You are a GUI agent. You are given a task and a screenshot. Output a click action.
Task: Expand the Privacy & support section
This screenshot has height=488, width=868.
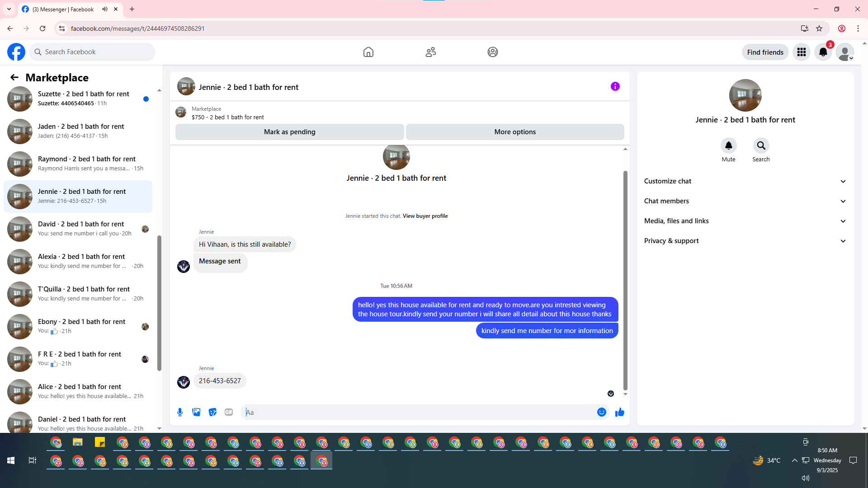[x=745, y=241]
